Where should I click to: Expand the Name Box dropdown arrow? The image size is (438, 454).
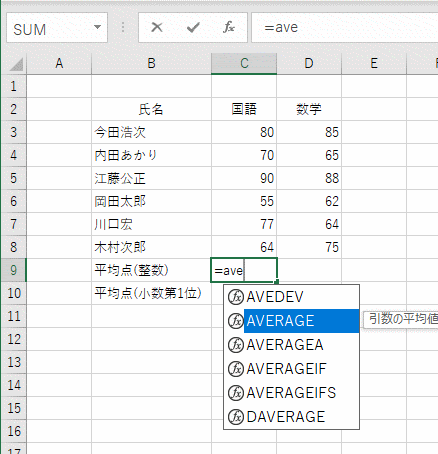(x=97, y=27)
